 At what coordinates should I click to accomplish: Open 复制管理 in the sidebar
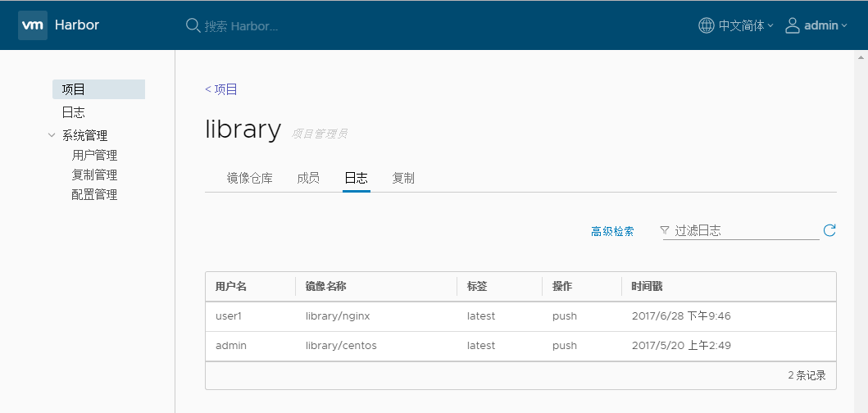point(94,175)
